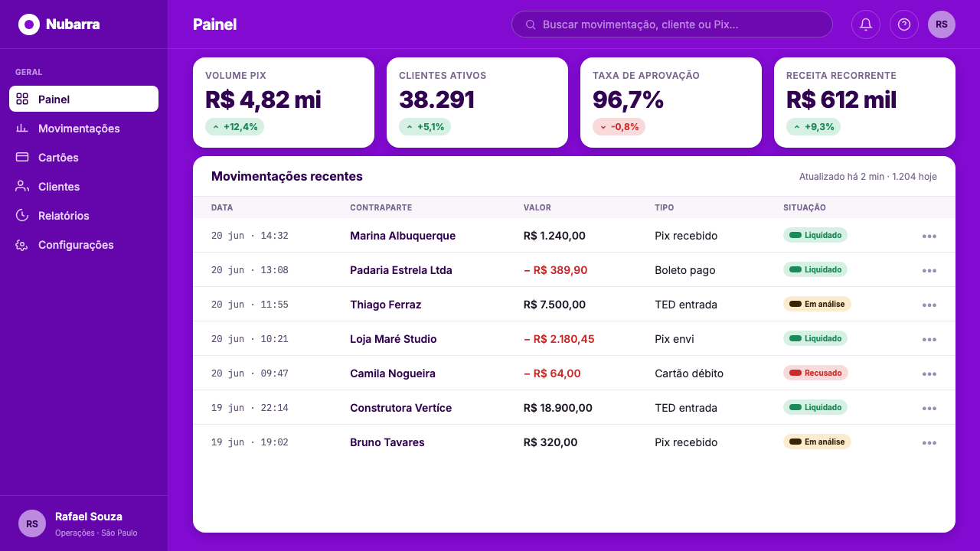Select the 96,7% approval rate value
Image resolution: width=980 pixels, height=551 pixels.
point(629,99)
